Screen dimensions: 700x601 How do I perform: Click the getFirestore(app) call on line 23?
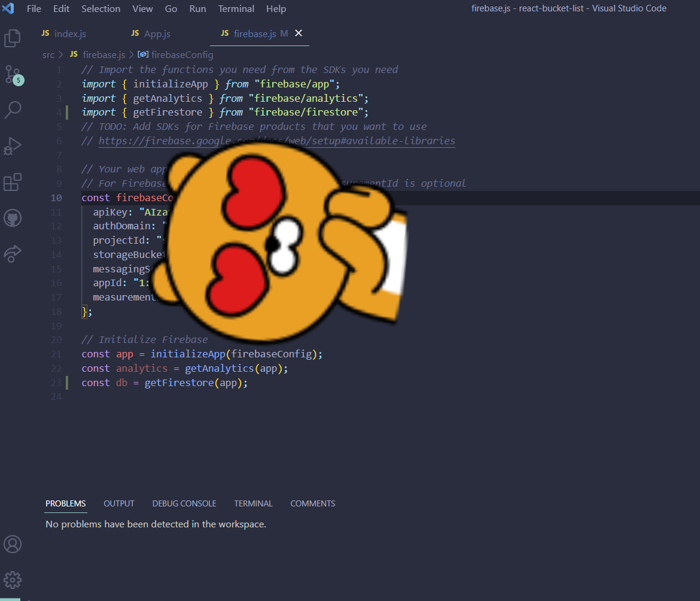click(193, 383)
